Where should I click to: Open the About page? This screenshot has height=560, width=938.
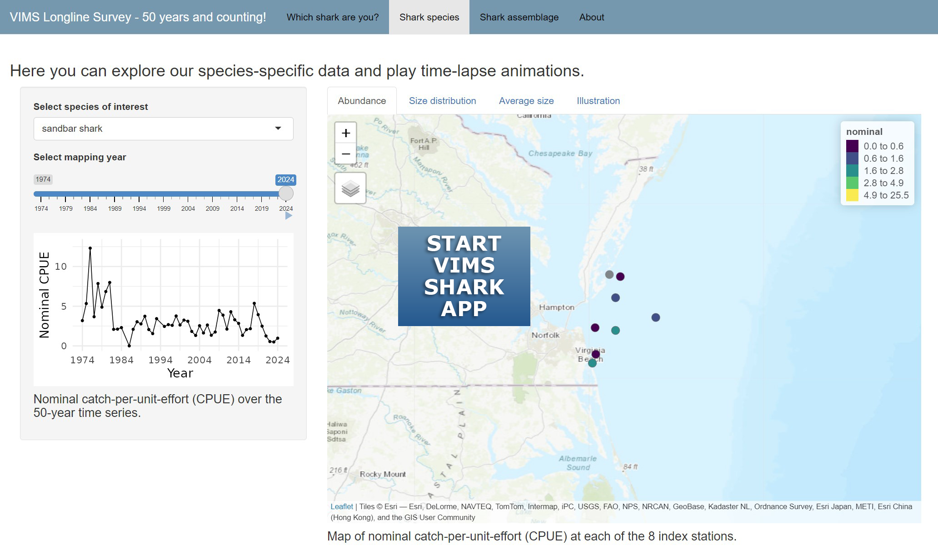tap(591, 17)
